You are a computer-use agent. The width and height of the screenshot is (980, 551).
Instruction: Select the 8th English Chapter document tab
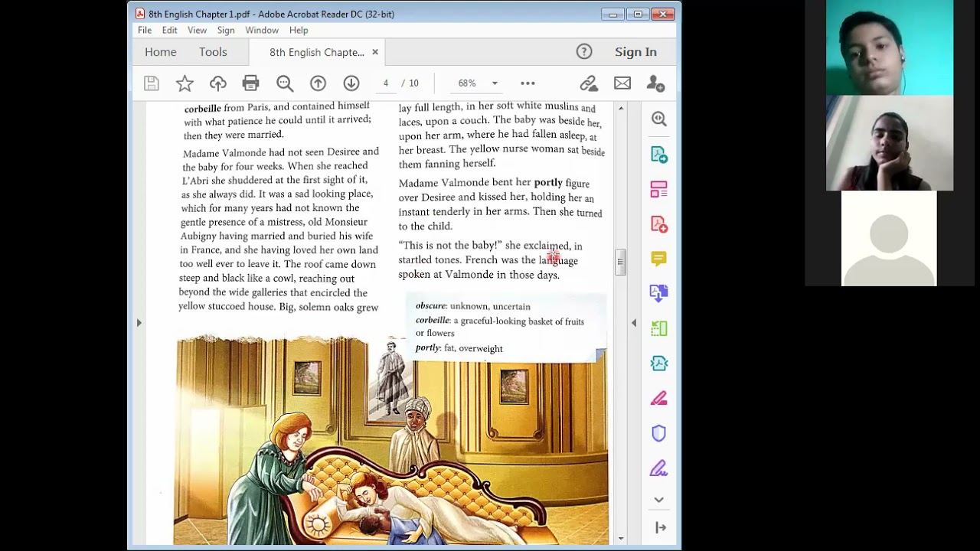coord(316,52)
